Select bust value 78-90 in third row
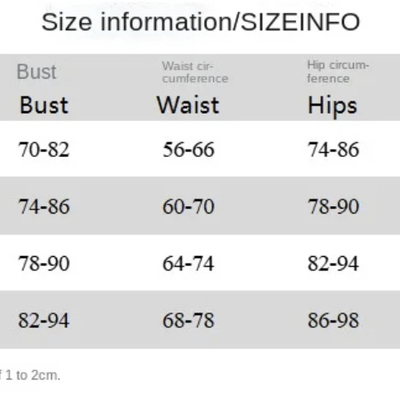The width and height of the screenshot is (400, 400). [44, 263]
